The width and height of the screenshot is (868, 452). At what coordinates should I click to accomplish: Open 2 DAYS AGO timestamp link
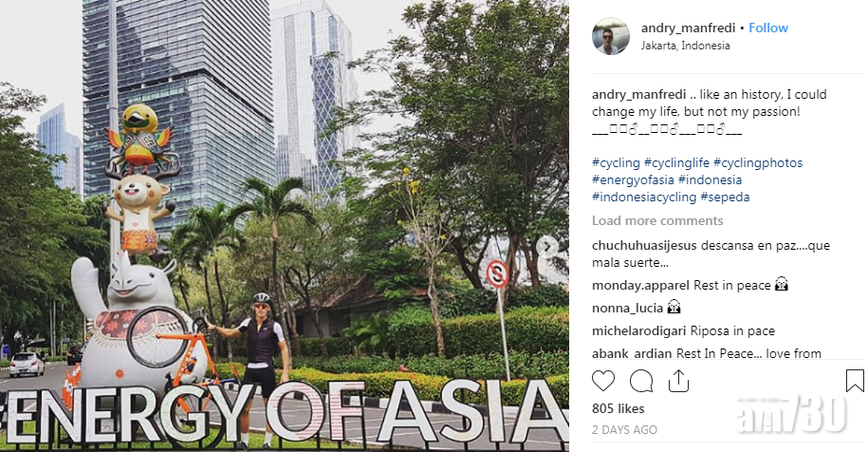624,430
